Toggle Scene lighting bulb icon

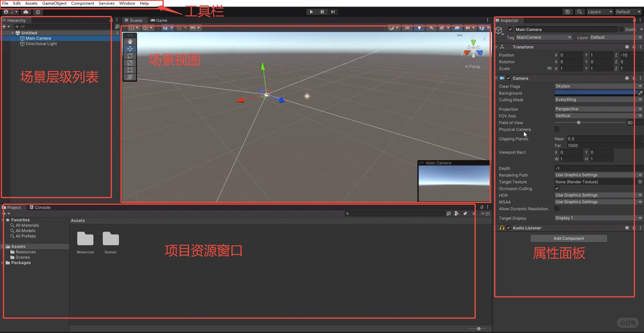(x=419, y=28)
